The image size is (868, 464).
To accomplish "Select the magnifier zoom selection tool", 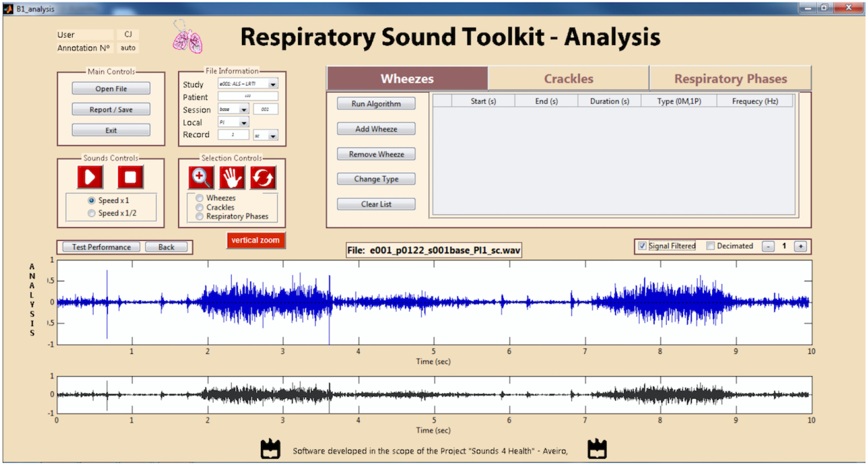I will pos(200,177).
